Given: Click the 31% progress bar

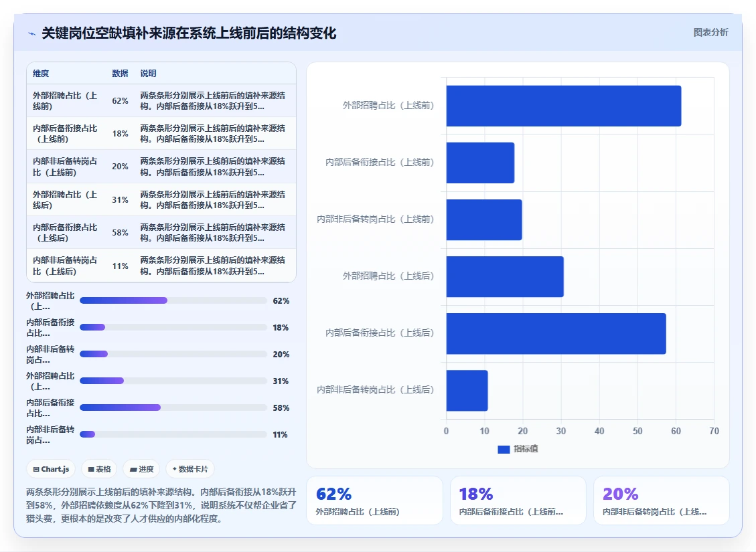Looking at the screenshot, I should (x=173, y=381).
